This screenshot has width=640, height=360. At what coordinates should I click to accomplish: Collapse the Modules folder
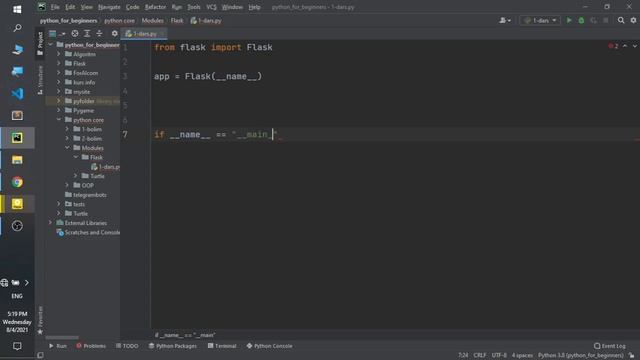[x=67, y=148]
